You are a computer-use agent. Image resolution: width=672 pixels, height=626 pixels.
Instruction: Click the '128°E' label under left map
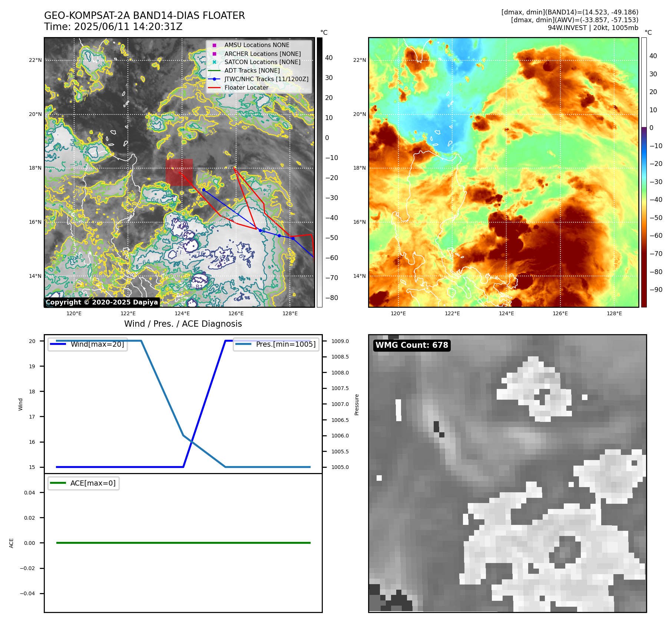[x=290, y=313]
